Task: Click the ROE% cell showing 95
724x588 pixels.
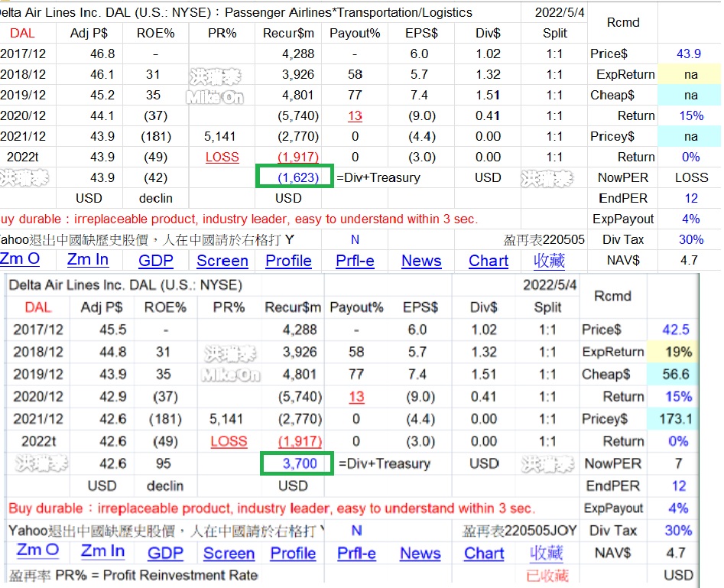Action: point(164,463)
